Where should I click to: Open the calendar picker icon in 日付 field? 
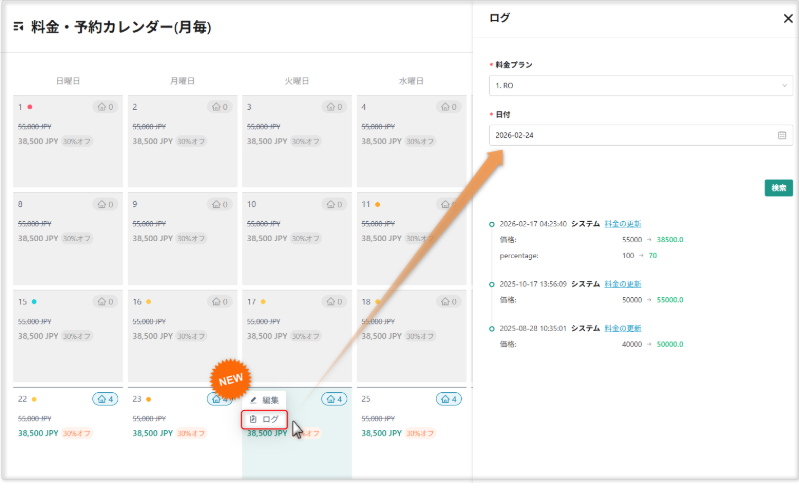[x=782, y=135]
